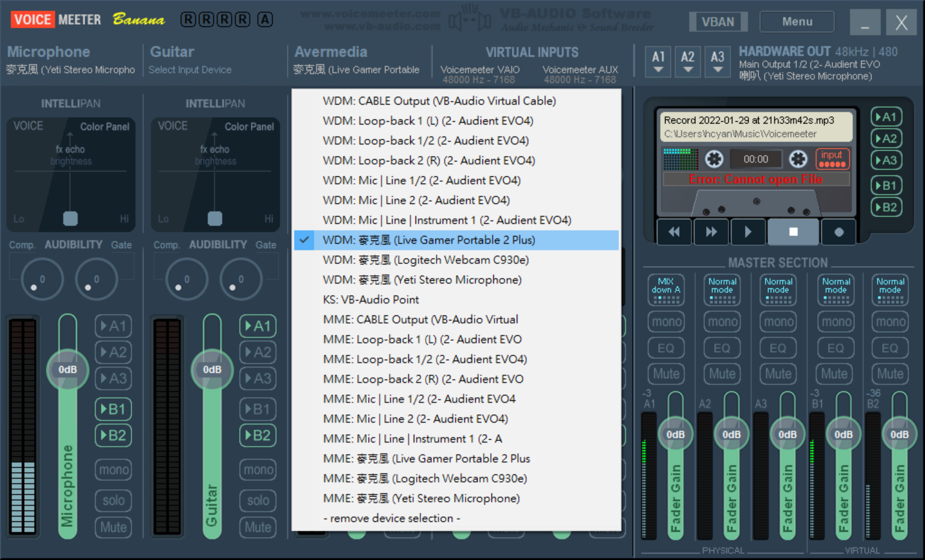The height and width of the screenshot is (560, 925).
Task: Switch A2 bus Normal mode button
Action: pos(722,290)
